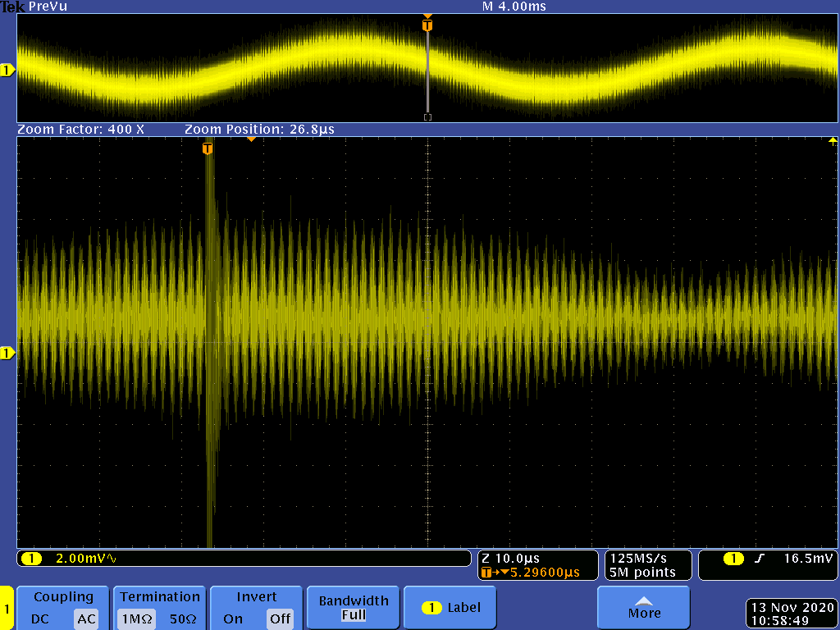Viewport: 840px width, 630px height.
Task: Click the orange trigger T marker in overview
Action: point(427,25)
